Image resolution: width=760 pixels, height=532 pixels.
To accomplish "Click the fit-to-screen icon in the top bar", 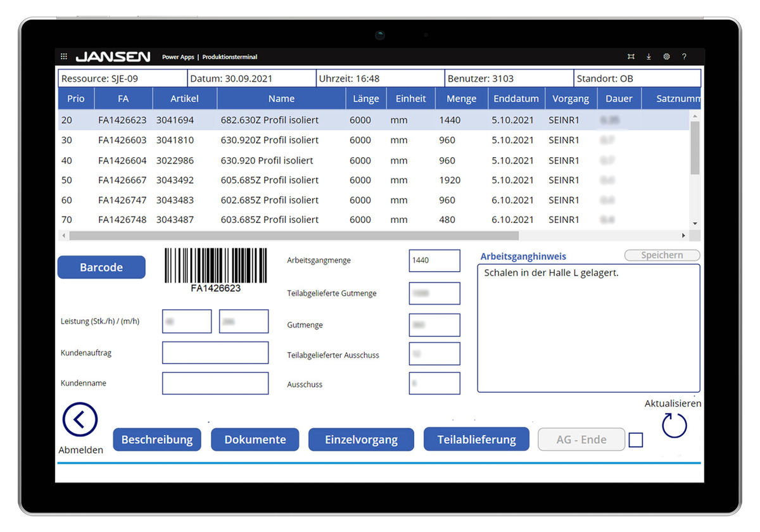I will coord(631,56).
